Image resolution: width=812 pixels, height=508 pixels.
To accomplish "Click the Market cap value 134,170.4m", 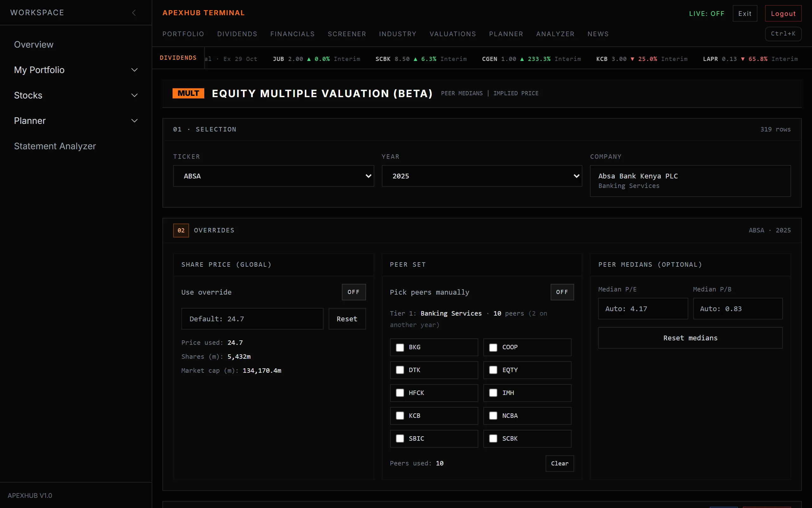I will [x=262, y=371].
